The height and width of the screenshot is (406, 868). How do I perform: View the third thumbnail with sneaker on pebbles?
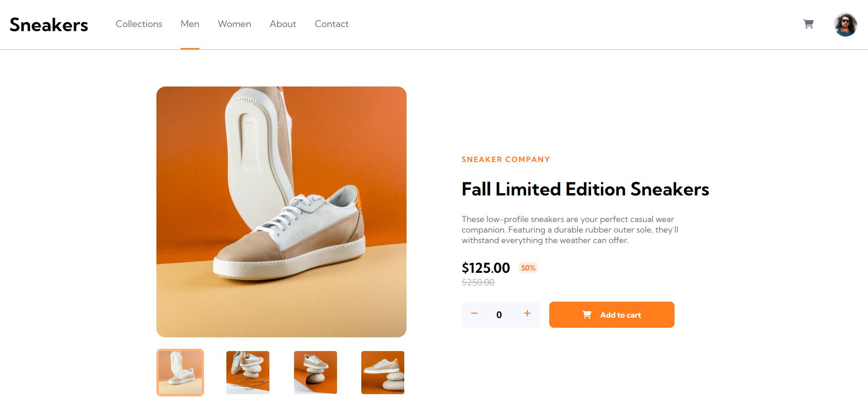(x=316, y=373)
